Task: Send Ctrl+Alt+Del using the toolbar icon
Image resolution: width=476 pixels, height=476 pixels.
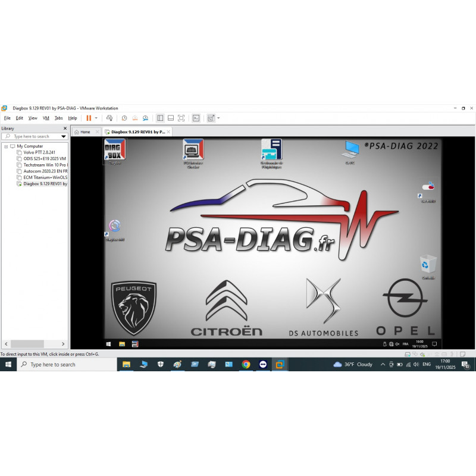Action: pyautogui.click(x=109, y=118)
